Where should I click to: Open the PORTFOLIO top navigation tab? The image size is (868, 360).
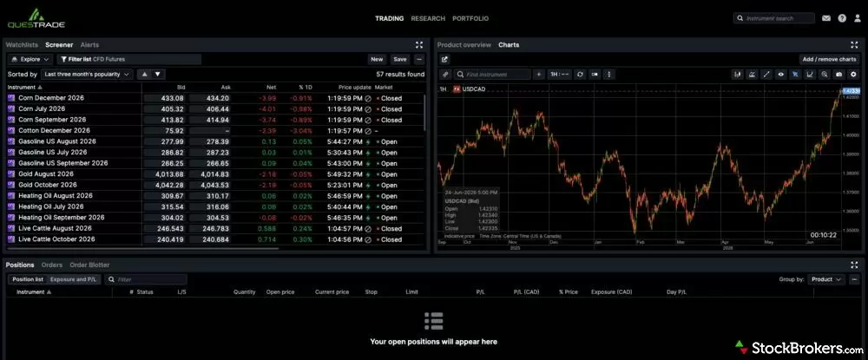pos(470,18)
